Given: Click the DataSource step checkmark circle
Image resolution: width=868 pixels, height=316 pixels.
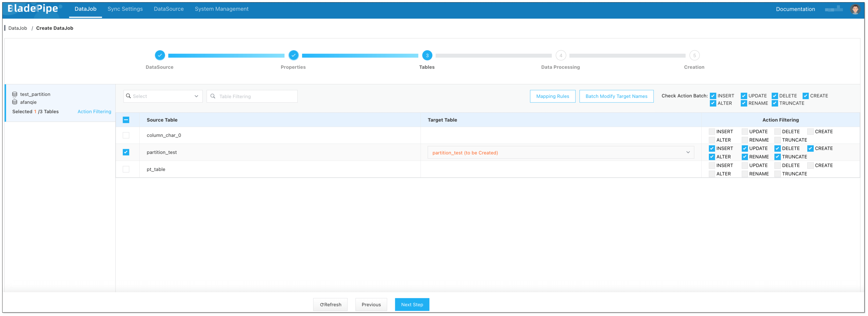Looking at the screenshot, I should [160, 55].
